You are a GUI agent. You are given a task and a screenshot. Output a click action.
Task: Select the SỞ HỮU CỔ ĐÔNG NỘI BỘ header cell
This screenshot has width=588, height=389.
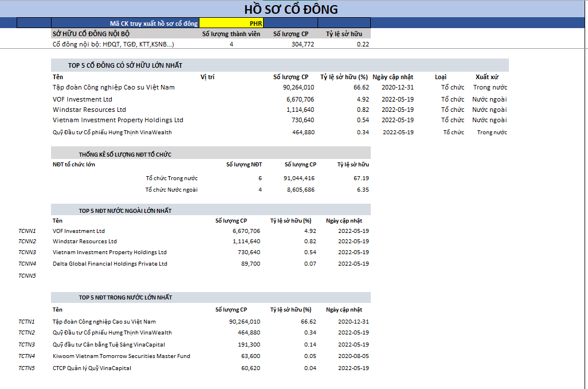pos(91,34)
